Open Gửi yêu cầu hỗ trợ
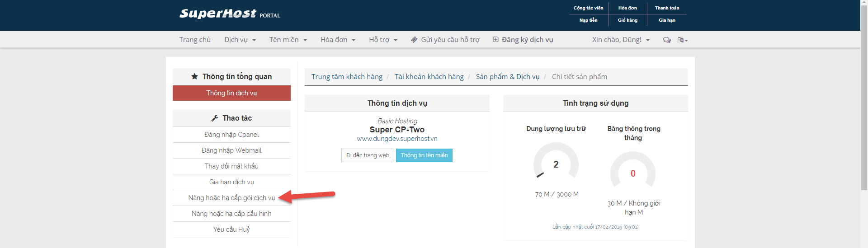Viewport: 868px width, 248px height. click(445, 40)
